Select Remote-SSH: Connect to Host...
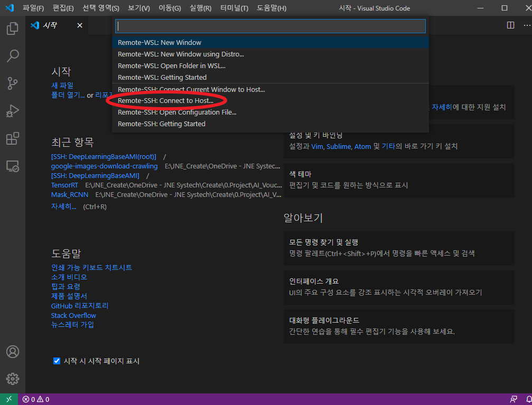The height and width of the screenshot is (405, 532). 270,101
